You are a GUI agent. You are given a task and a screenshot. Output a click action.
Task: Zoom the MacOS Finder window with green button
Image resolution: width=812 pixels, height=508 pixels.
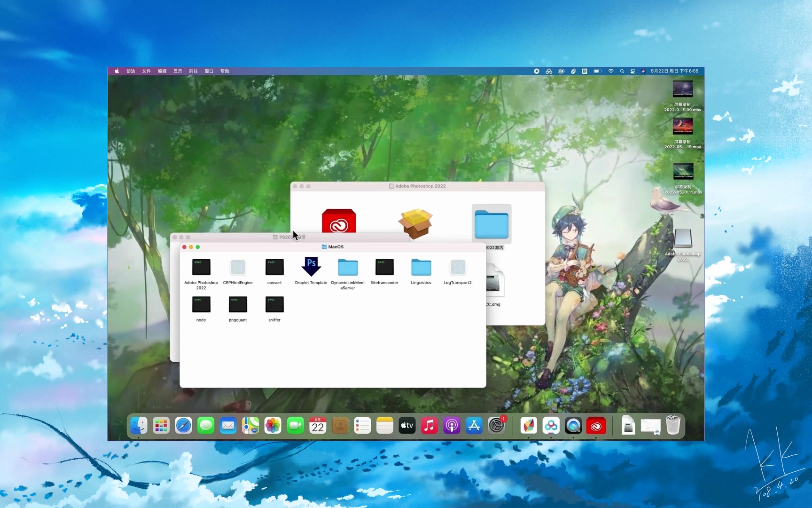coord(198,247)
